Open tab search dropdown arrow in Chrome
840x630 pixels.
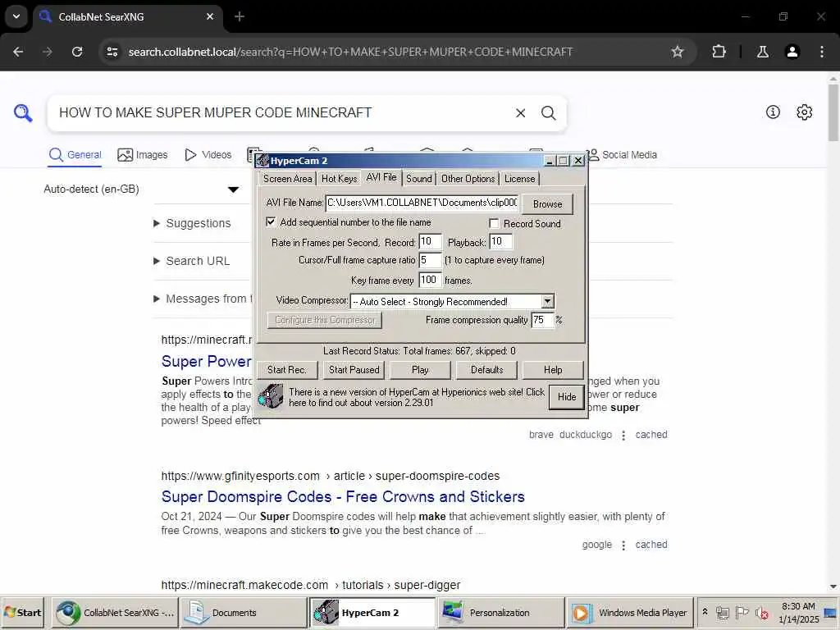click(x=16, y=16)
